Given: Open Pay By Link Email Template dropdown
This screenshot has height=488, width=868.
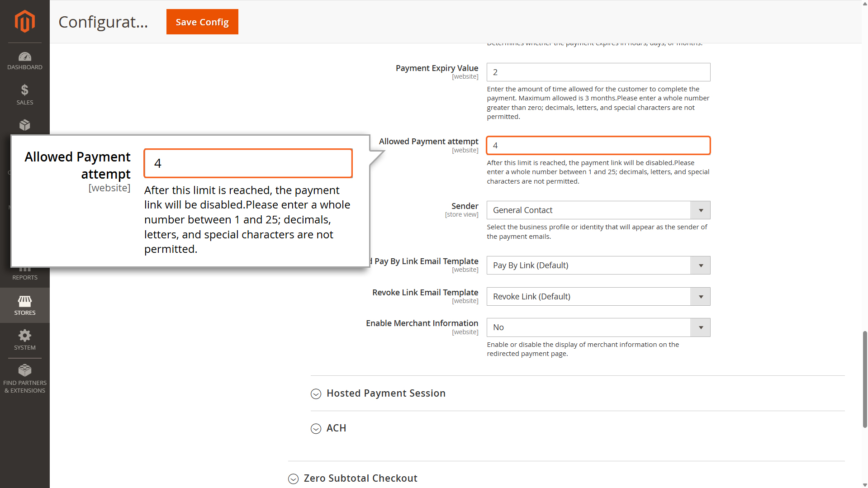Looking at the screenshot, I should click(x=598, y=265).
